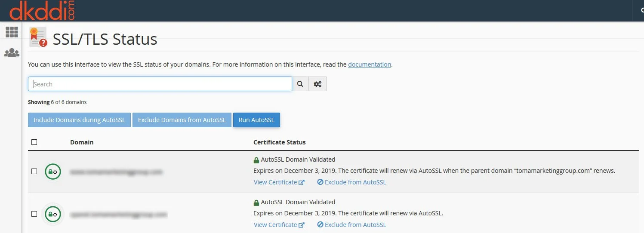This screenshot has width=644, height=233.
Task: Open View Certificate in second domain row
Action: [279, 224]
